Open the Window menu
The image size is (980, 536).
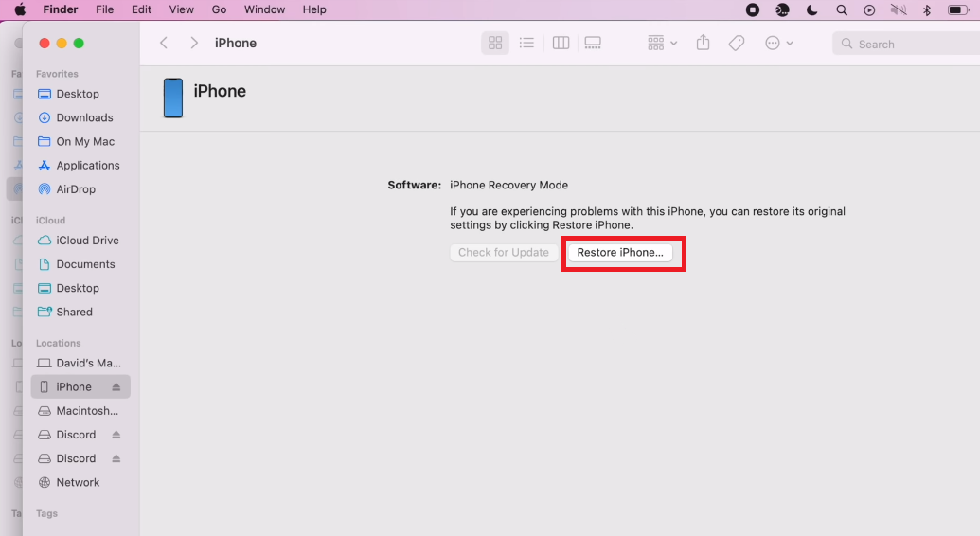pos(264,9)
